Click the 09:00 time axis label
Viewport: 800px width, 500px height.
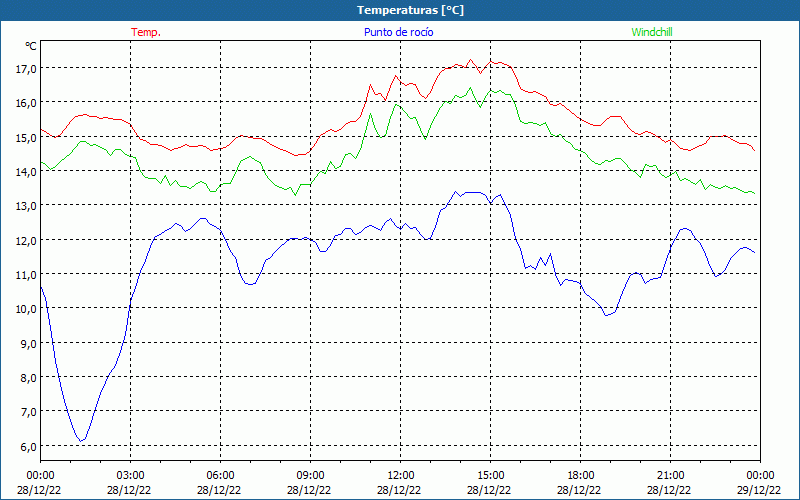coord(310,476)
